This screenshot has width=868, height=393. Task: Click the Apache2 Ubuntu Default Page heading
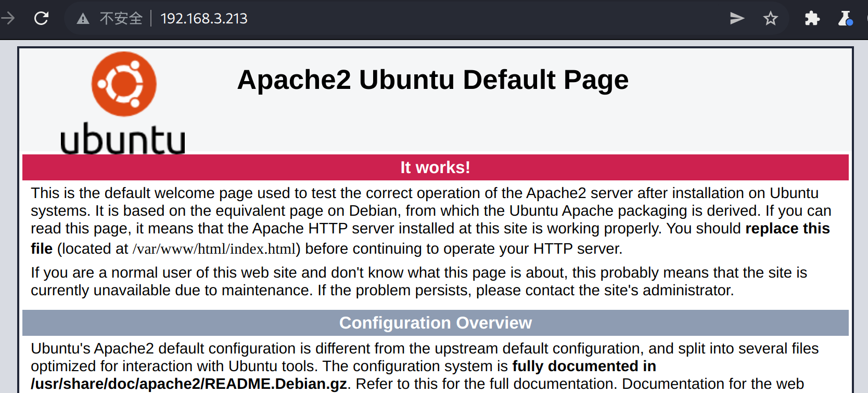coord(433,80)
